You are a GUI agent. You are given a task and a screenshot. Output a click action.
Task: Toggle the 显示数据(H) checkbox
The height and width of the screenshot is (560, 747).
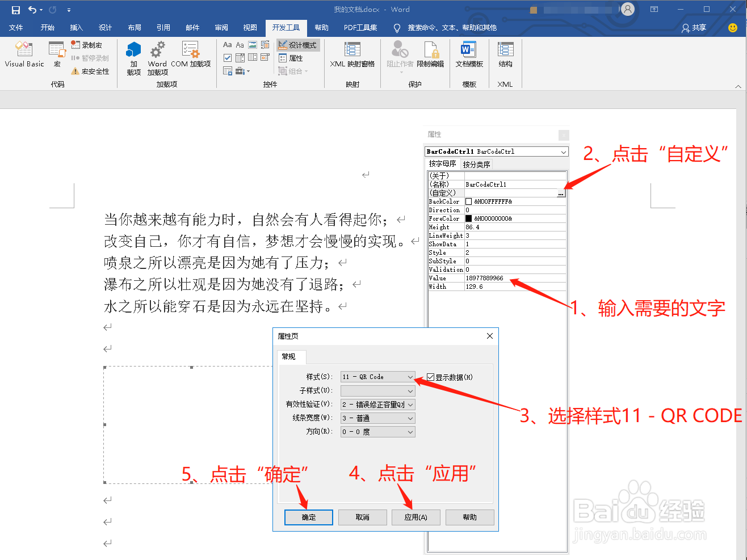[x=430, y=377]
